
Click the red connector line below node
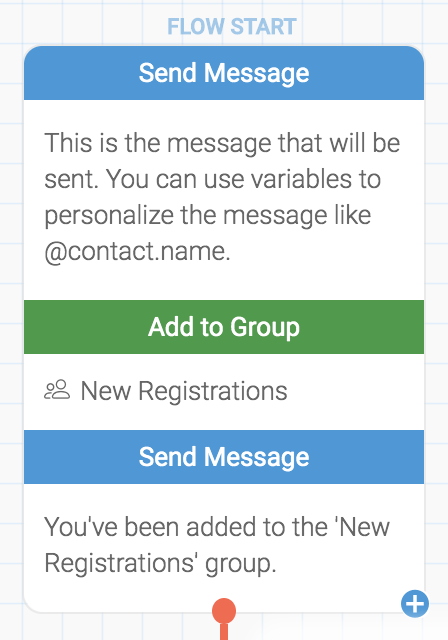pos(224,632)
